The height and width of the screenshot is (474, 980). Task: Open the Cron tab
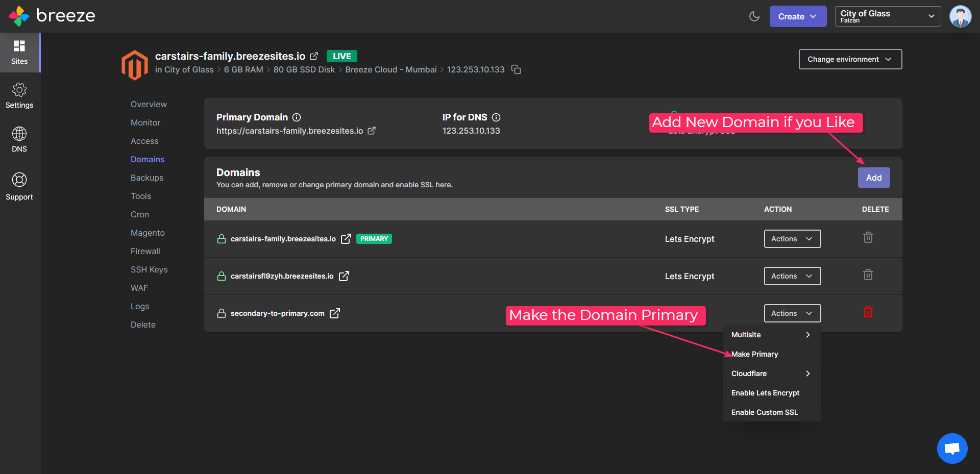click(x=140, y=214)
